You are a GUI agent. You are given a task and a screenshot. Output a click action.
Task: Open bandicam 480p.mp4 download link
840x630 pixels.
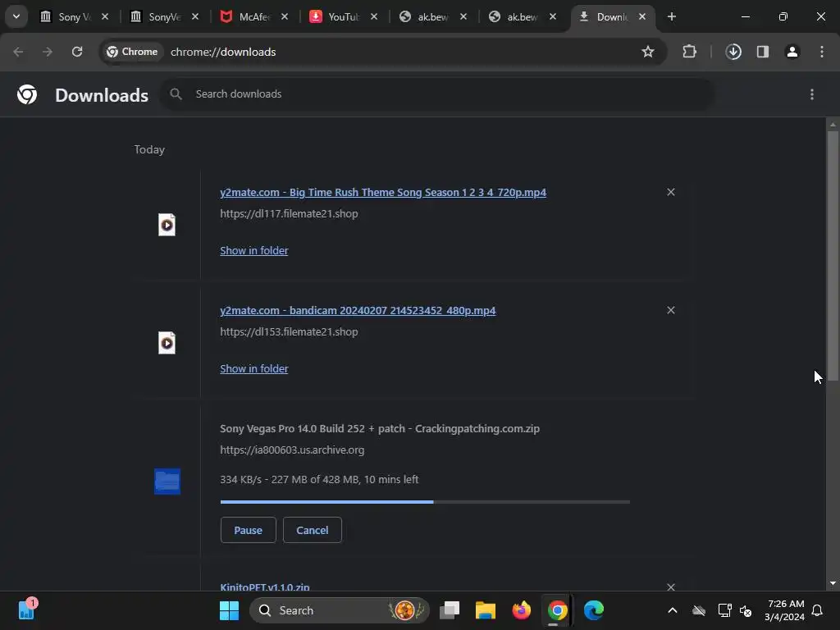coord(358,311)
